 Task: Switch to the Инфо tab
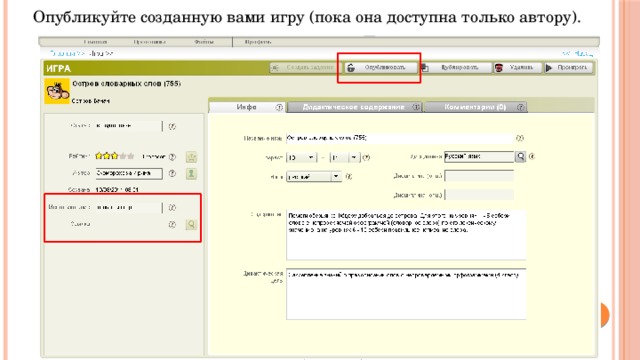[247, 107]
